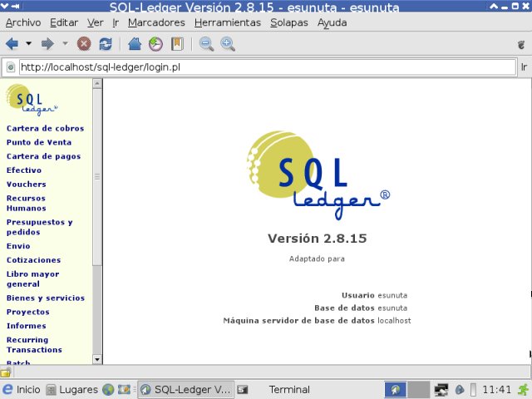Open the Solapas menu

(x=289, y=22)
